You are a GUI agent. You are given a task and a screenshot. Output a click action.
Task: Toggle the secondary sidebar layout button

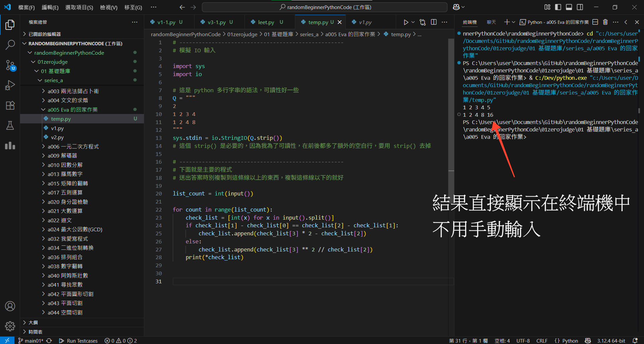click(580, 7)
